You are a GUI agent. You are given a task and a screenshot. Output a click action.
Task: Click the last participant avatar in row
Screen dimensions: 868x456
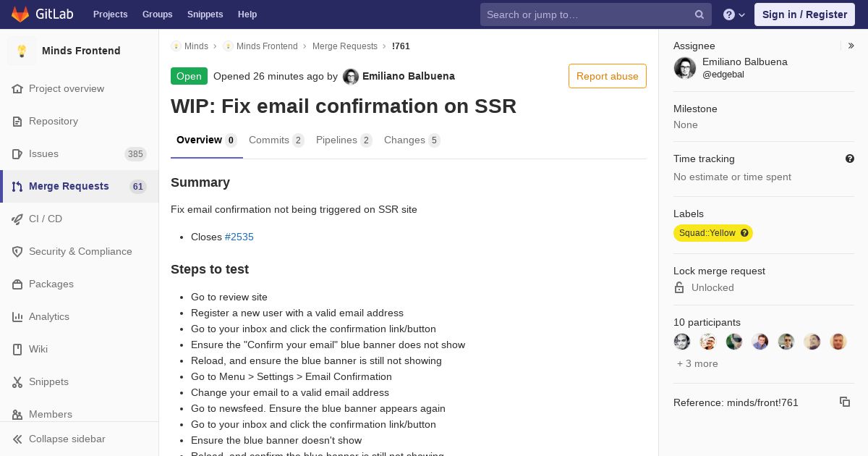pos(838,342)
